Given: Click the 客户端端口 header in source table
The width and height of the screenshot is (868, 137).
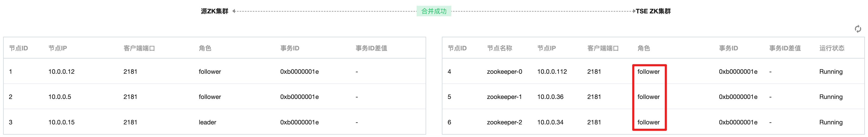Looking at the screenshot, I should [139, 48].
